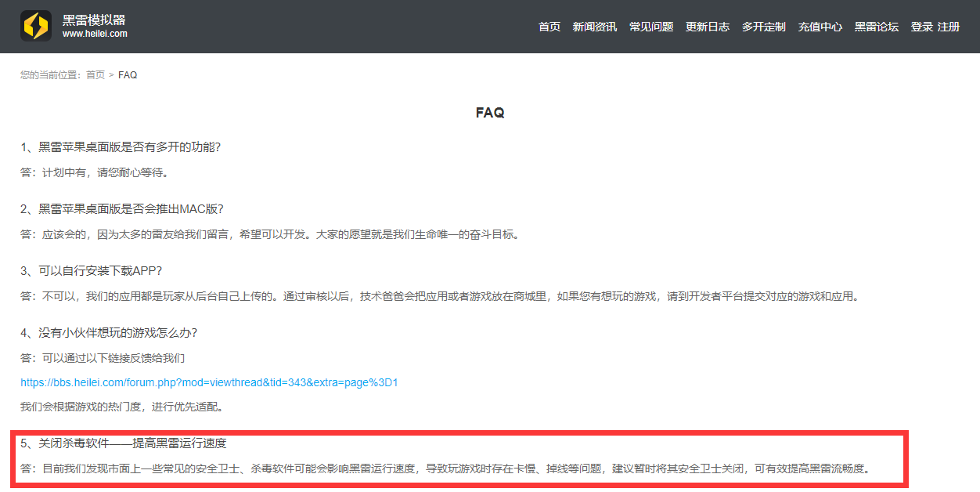Go to 新闻资讯 in the navigation
This screenshot has width=980, height=492.
pos(594,27)
